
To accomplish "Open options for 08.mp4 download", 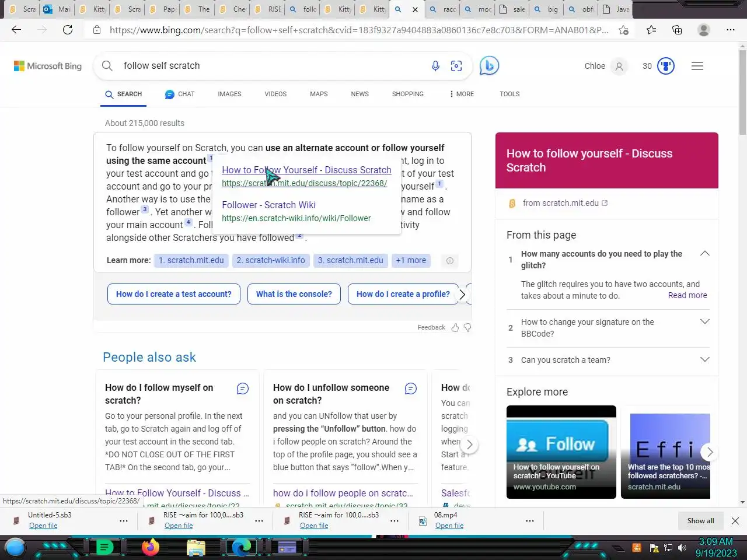I will [x=530, y=521].
